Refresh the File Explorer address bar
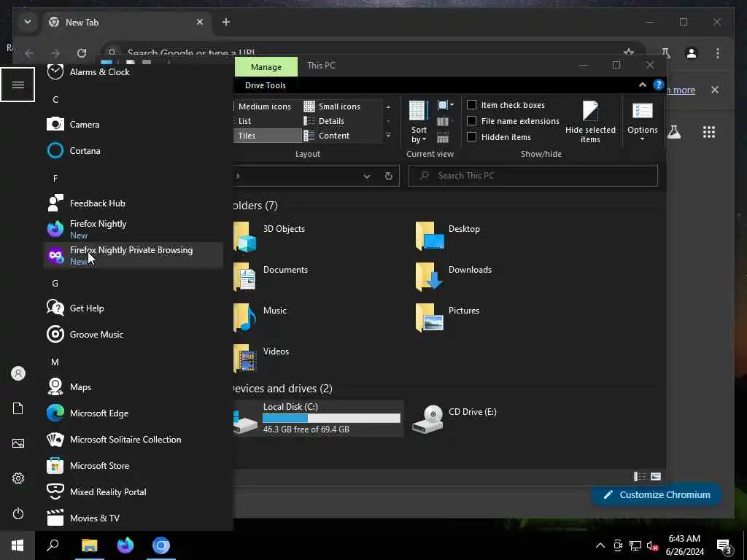This screenshot has height=560, width=747. coord(389,176)
